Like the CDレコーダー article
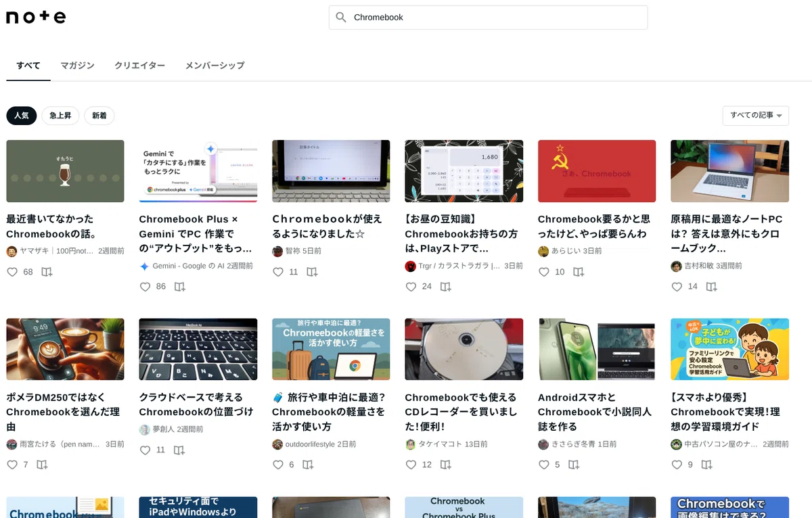This screenshot has width=812, height=518. pos(411,465)
